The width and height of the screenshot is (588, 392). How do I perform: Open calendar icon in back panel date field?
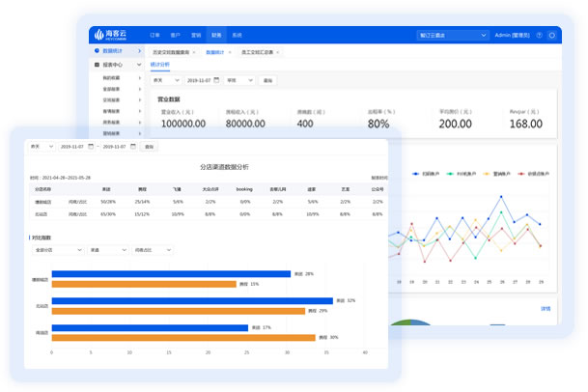[216, 80]
